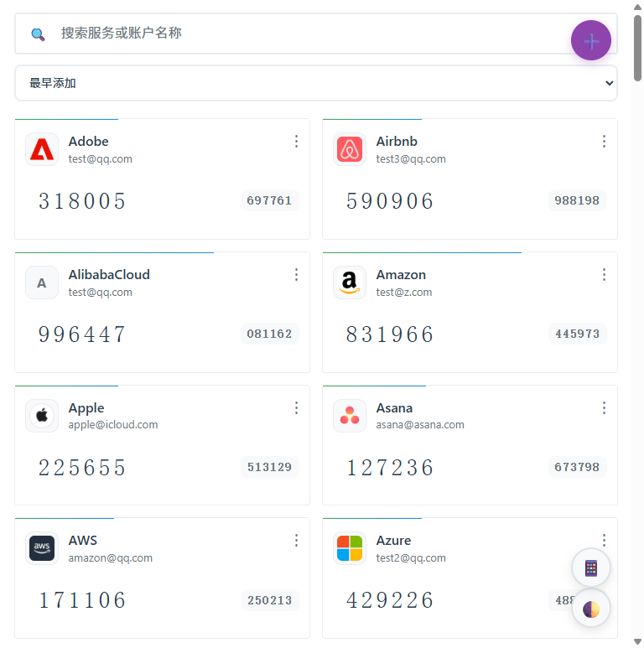Click the search magnifier icon
Screen dimensions: 644x648
pyautogui.click(x=38, y=34)
